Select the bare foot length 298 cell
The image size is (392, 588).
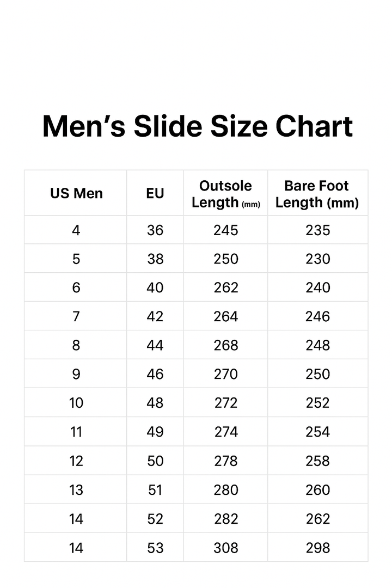click(x=317, y=548)
